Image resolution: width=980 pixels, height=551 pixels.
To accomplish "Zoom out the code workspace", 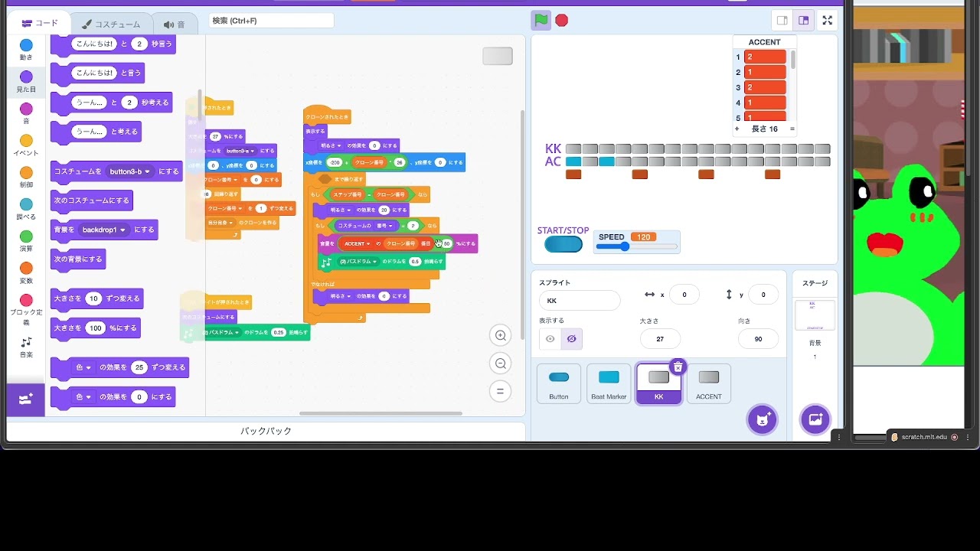I will coord(501,364).
